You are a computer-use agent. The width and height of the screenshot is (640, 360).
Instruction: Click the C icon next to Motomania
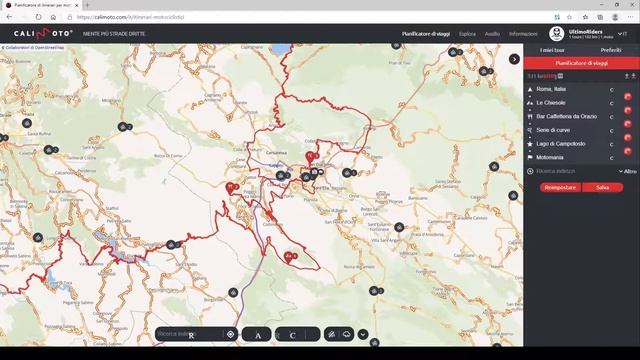611,158
